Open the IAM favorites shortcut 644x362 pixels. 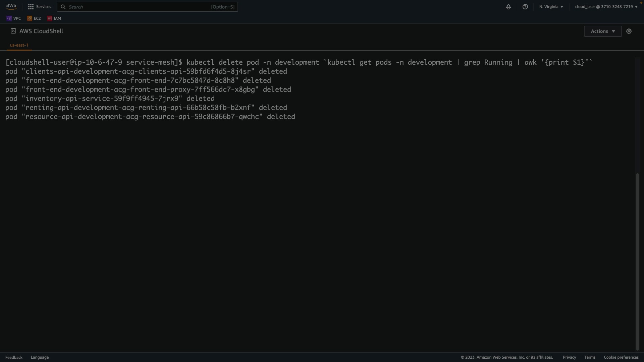tap(54, 18)
